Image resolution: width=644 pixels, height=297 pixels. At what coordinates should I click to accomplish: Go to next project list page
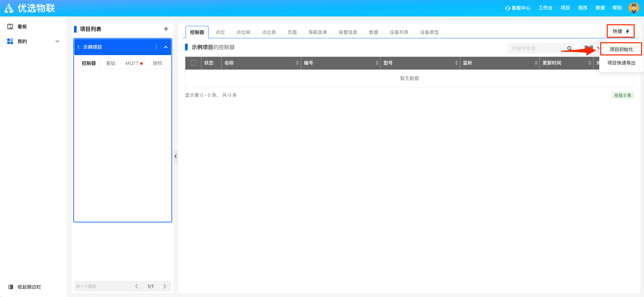pyautogui.click(x=164, y=286)
